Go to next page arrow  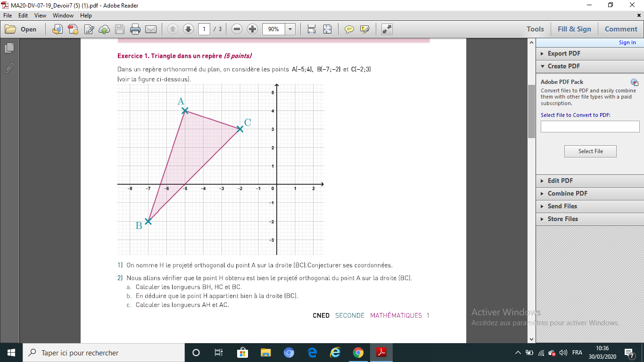pos(188,29)
